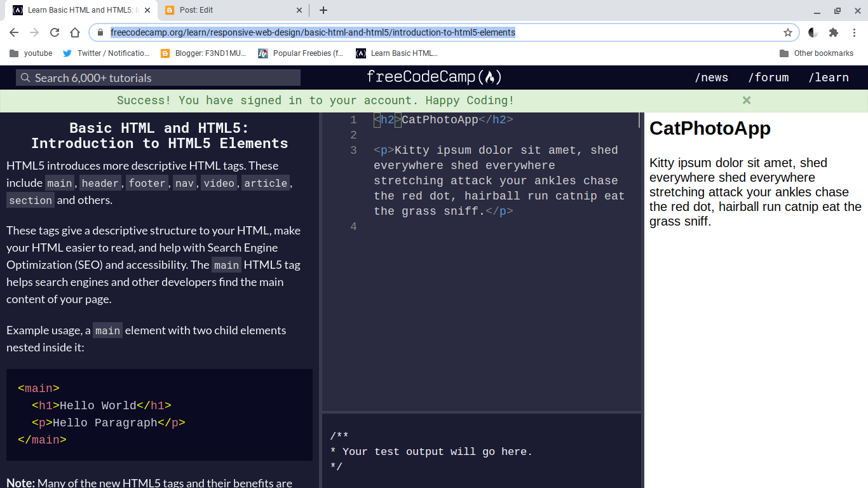Open Chrome's three-dot menu
The image size is (868, 488).
click(855, 32)
